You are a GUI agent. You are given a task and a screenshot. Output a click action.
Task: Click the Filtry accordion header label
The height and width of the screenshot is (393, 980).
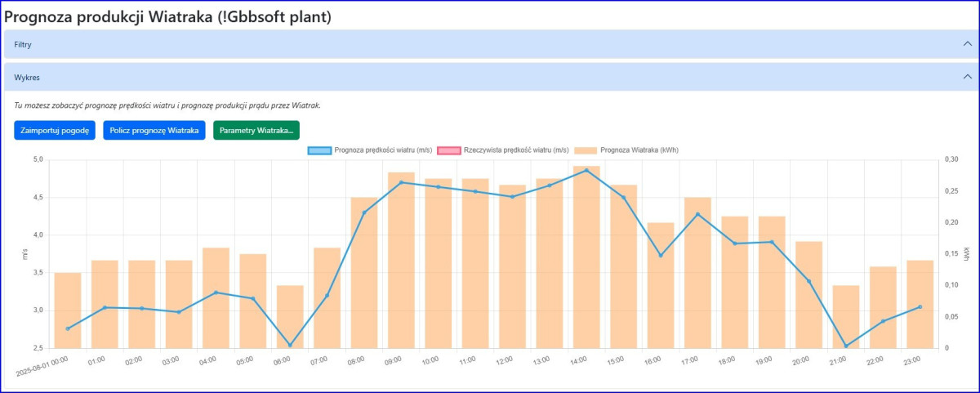tap(23, 44)
